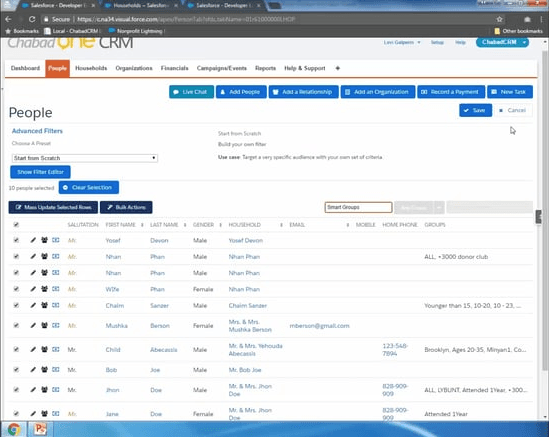The width and height of the screenshot is (549, 437).
Task: Edit pencil icon in Bob Joe row
Action: point(33,370)
